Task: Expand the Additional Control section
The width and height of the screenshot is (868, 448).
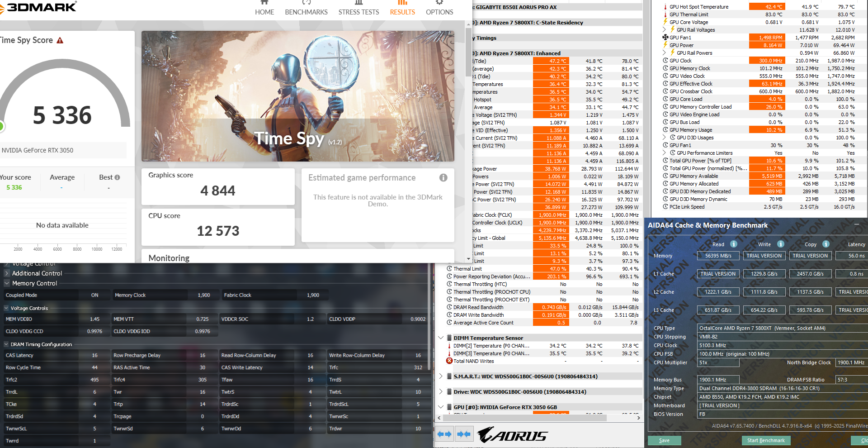Action: [x=7, y=273]
